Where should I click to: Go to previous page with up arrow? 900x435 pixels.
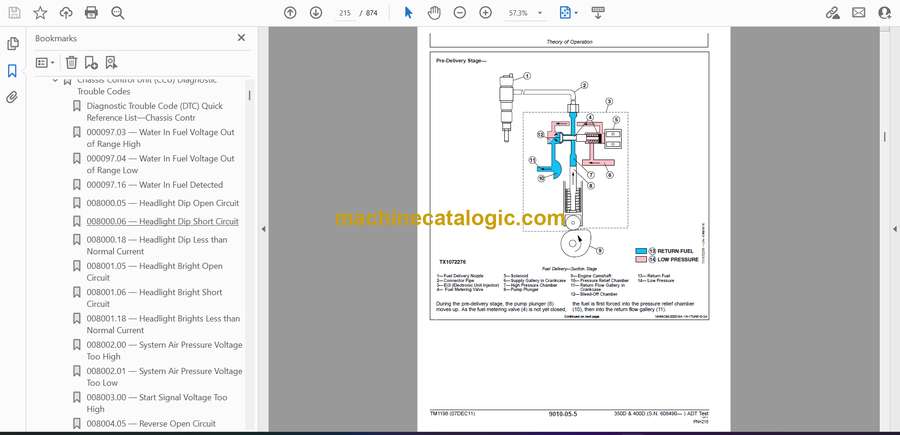(290, 13)
